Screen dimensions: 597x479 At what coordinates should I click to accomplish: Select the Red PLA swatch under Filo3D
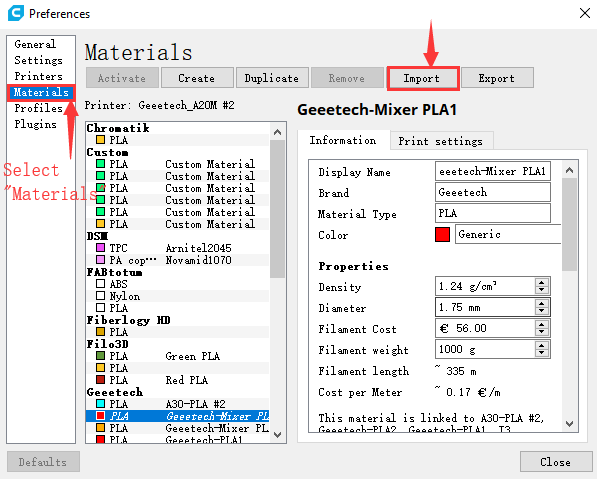pyautogui.click(x=101, y=380)
